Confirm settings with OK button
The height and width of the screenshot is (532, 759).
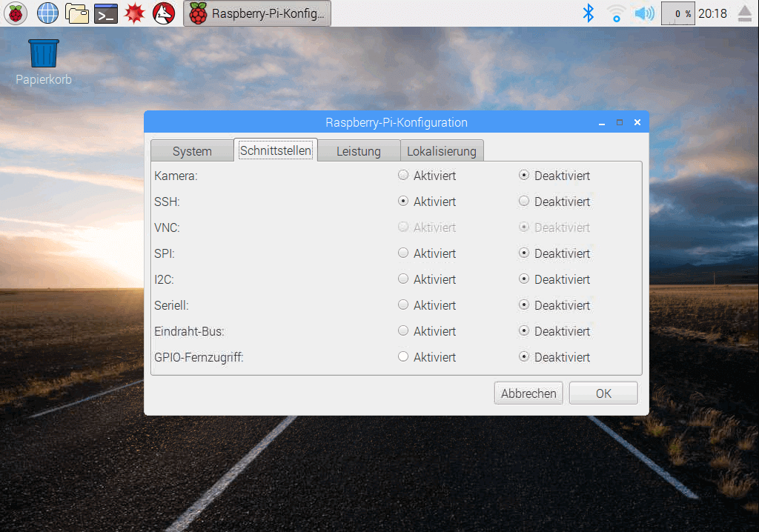point(603,393)
